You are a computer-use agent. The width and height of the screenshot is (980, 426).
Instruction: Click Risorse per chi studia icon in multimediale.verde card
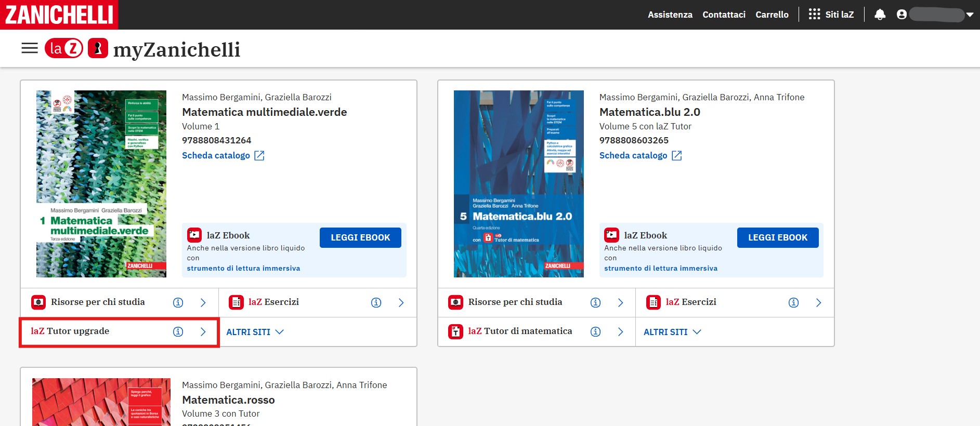click(x=38, y=302)
